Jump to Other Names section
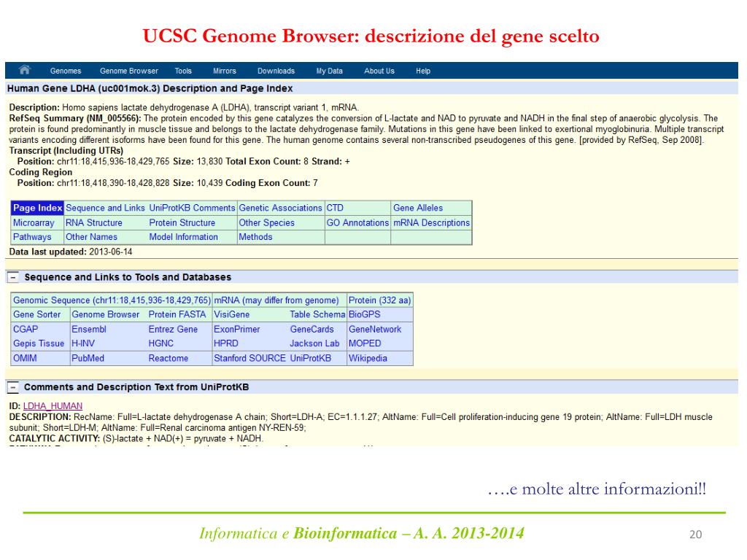 tap(91, 237)
